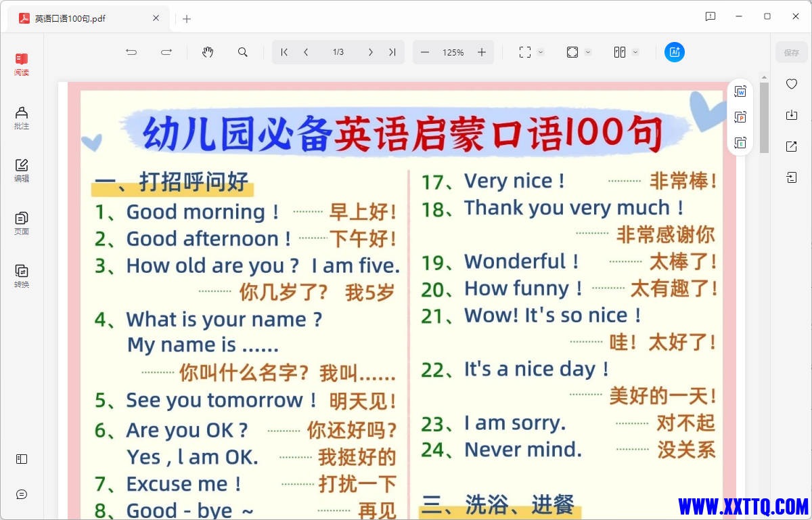Jump to the last page

click(x=392, y=52)
